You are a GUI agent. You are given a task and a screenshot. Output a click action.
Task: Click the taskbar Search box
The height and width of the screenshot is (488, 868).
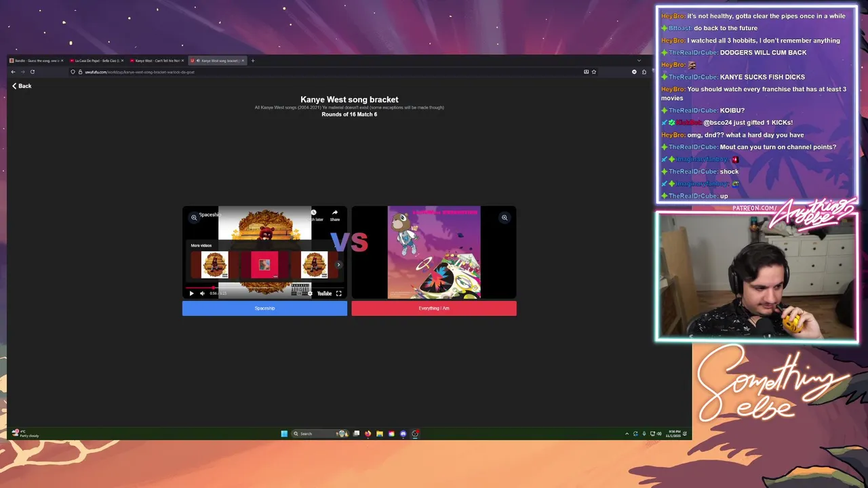(320, 434)
